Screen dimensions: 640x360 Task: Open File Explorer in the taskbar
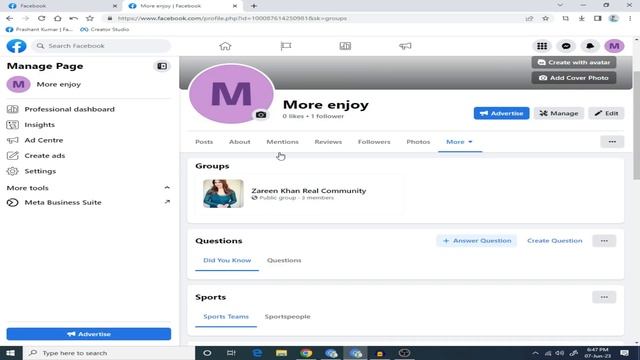[x=281, y=353]
